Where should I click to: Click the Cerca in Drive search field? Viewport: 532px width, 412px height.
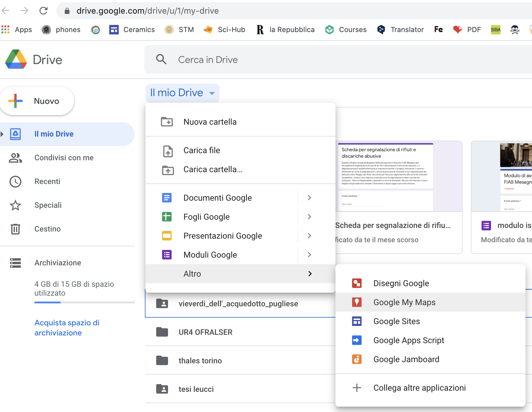338,59
